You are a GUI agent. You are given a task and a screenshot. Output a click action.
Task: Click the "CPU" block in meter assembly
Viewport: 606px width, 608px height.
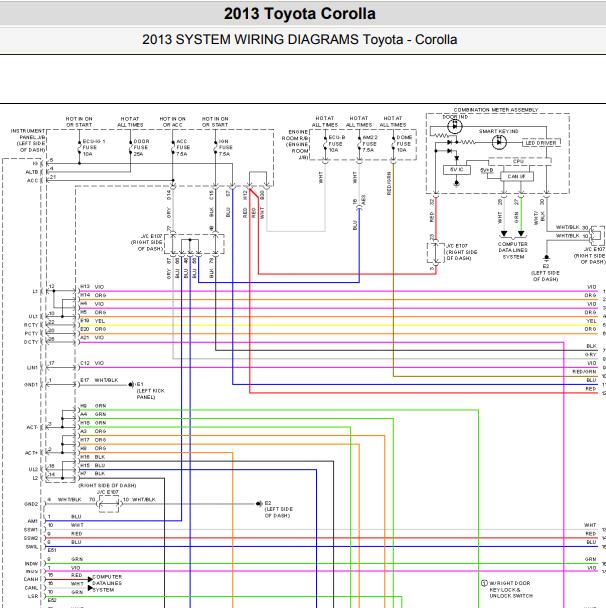[x=520, y=161]
